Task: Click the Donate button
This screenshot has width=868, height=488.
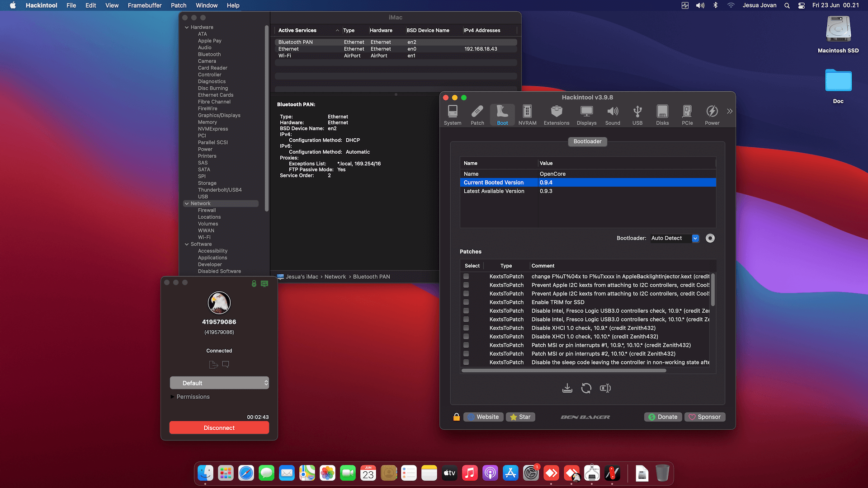Action: (663, 417)
